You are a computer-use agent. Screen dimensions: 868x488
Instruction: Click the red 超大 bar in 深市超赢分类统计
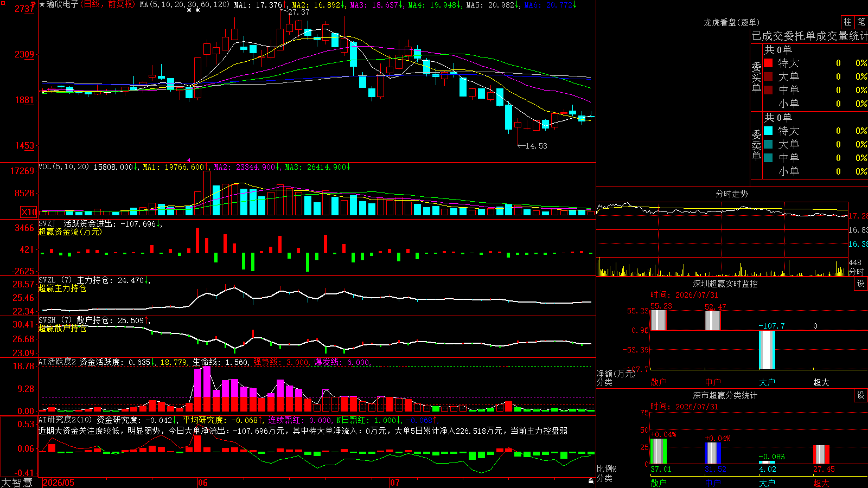pyautogui.click(x=821, y=454)
